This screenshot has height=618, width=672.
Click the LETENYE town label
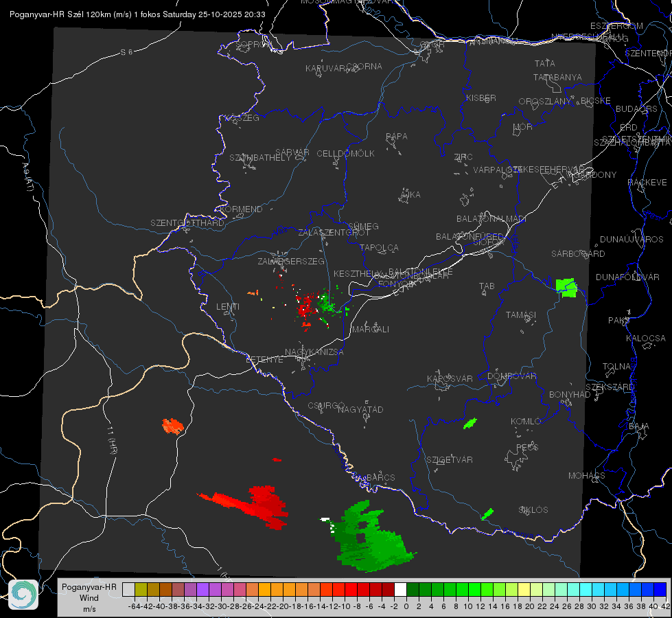point(264,359)
